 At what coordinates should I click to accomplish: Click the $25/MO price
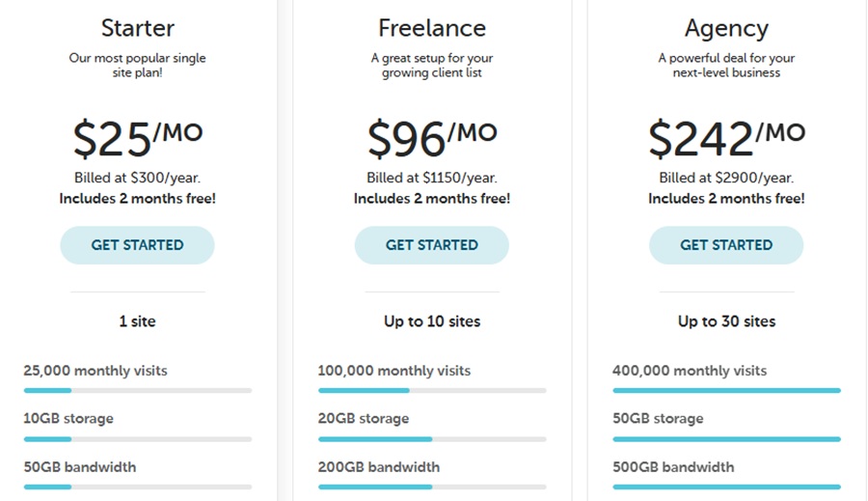coord(137,138)
